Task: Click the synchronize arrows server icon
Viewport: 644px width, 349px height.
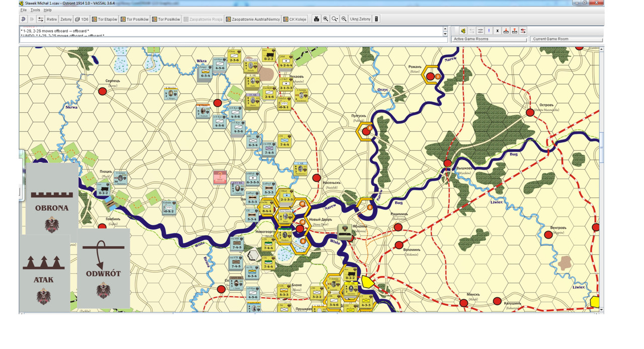Action: (x=480, y=31)
